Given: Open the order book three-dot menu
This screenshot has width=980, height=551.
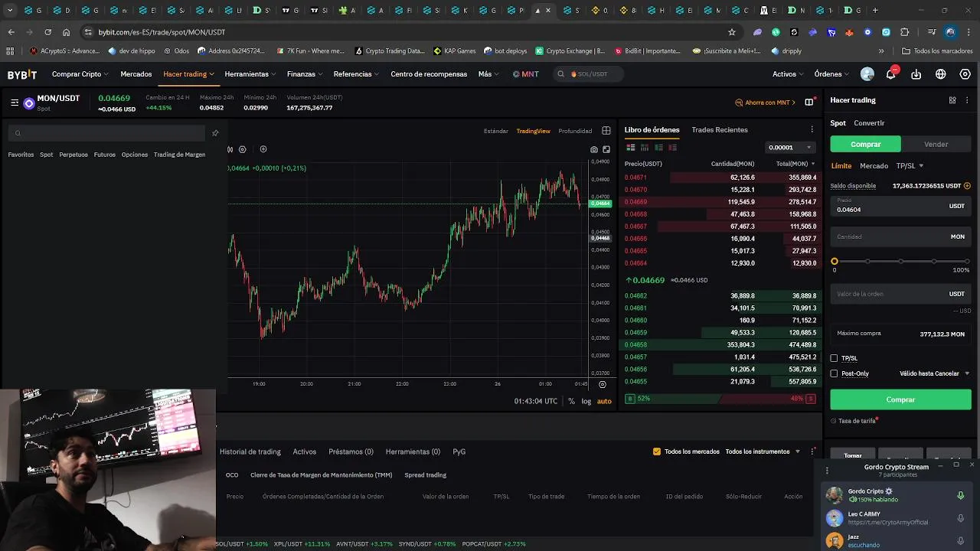Looking at the screenshot, I should 812,129.
